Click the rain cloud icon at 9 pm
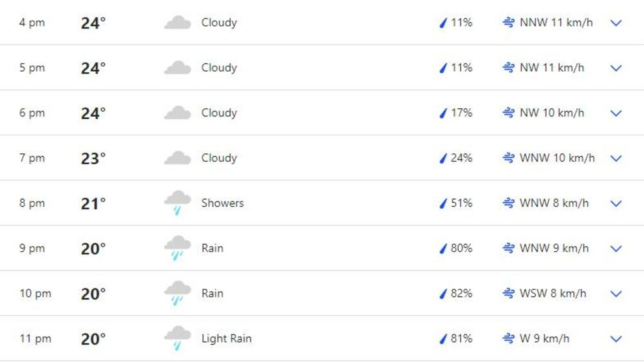 177,248
